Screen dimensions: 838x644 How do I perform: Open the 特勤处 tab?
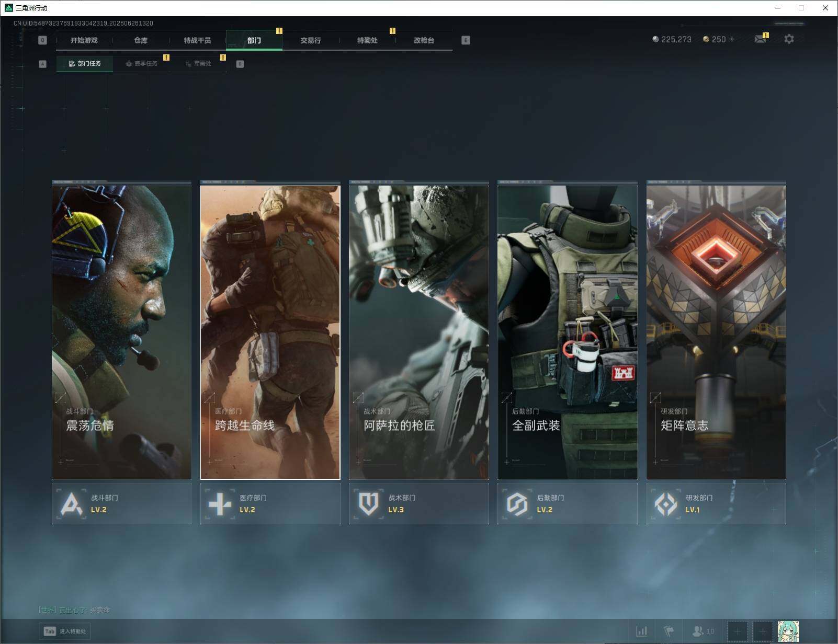coord(367,40)
